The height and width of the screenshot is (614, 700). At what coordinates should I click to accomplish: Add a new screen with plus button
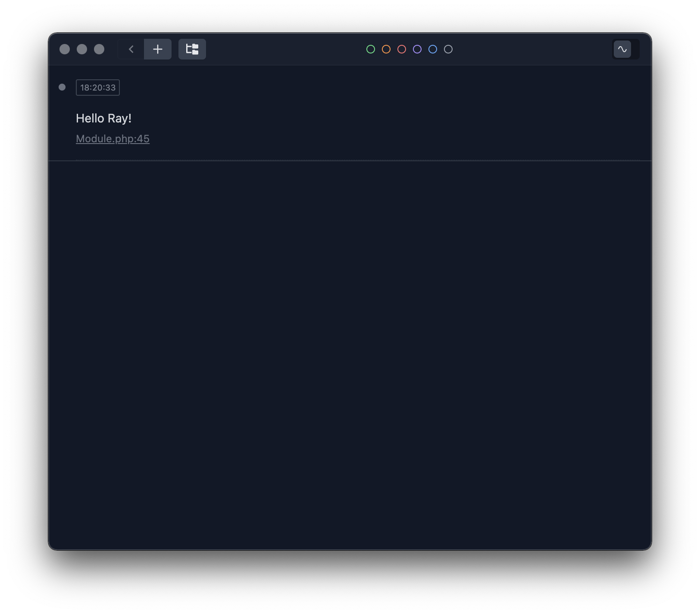[158, 49]
